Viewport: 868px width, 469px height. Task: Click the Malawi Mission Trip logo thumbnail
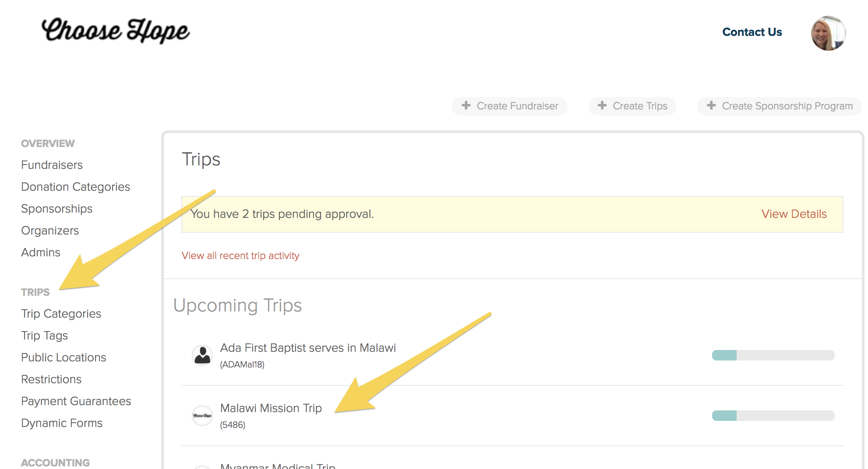tap(202, 415)
